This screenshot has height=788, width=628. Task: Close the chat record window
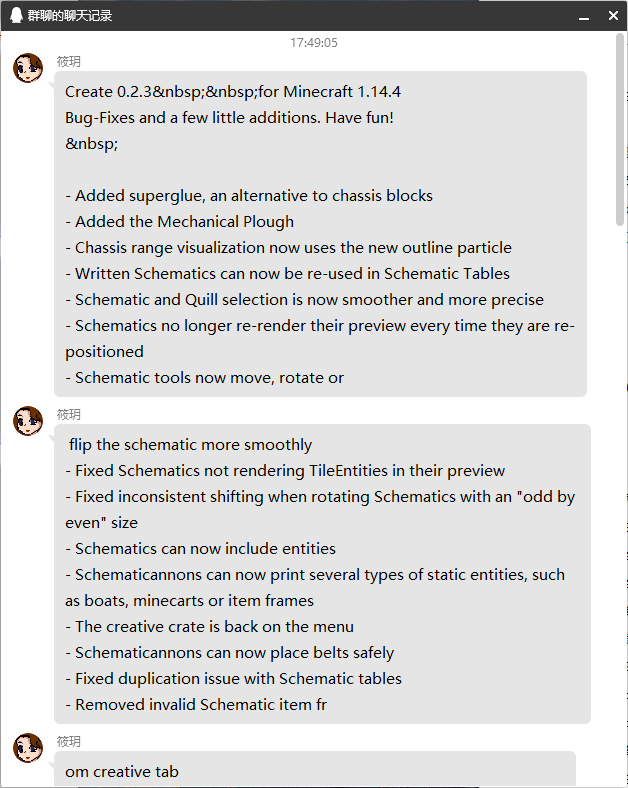[613, 15]
